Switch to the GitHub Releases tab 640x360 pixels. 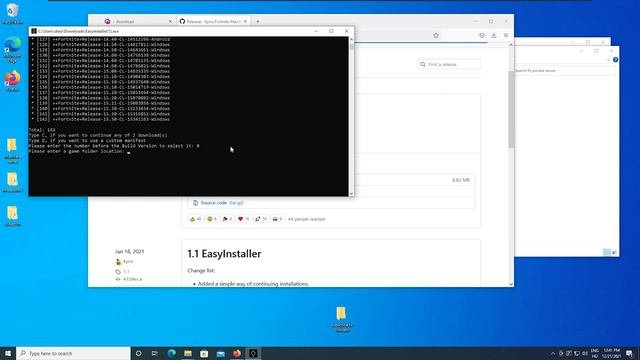[x=213, y=21]
